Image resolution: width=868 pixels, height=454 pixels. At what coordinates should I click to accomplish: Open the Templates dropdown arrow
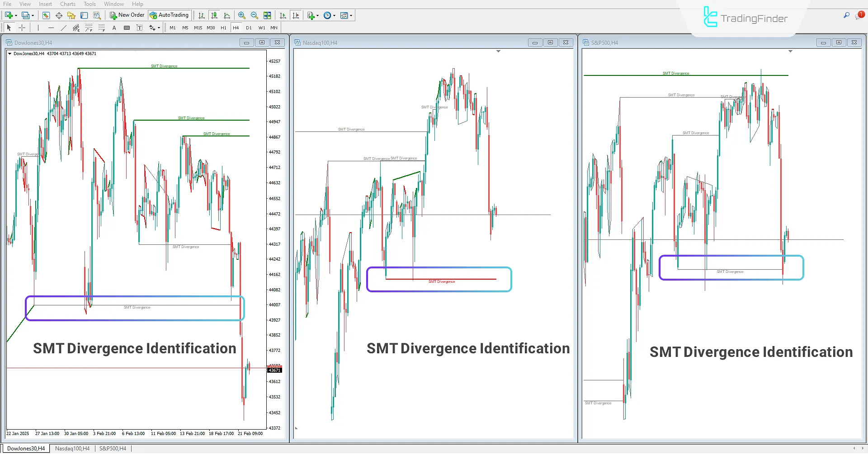tap(352, 15)
